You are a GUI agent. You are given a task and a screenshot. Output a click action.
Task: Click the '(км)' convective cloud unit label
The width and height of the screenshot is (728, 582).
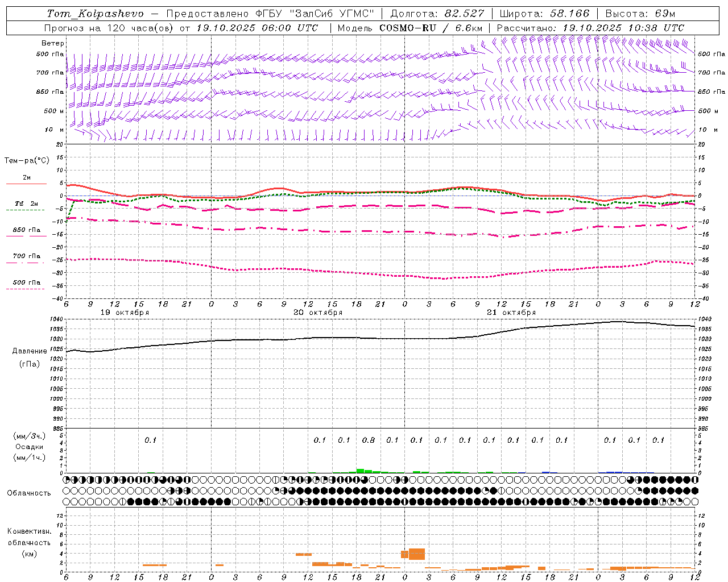tap(29, 554)
